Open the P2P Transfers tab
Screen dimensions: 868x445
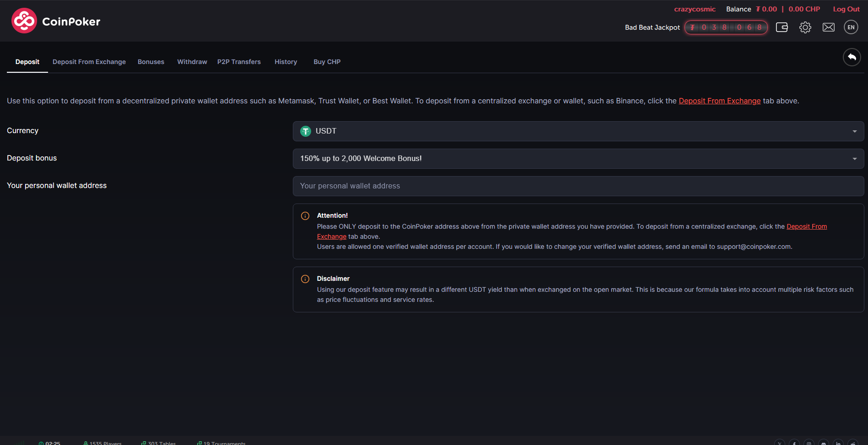tap(239, 62)
